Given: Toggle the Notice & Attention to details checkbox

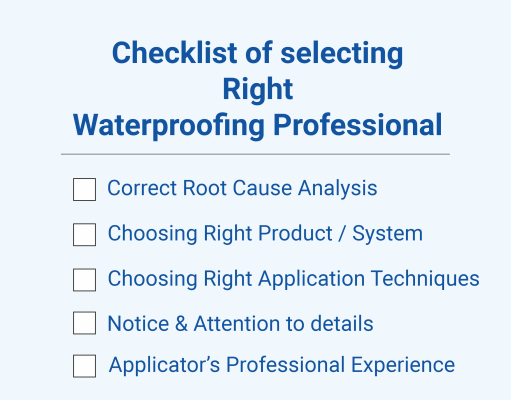Looking at the screenshot, I should tap(84, 323).
